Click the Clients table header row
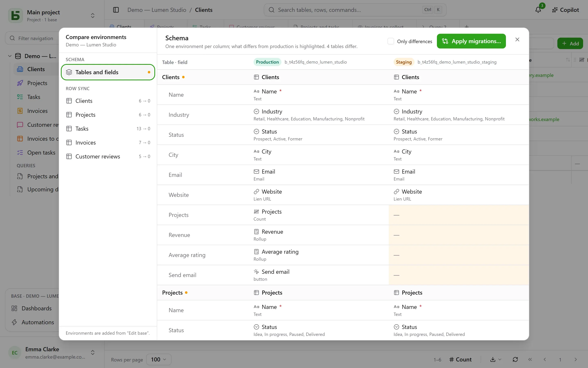This screenshot has width=588, height=368. click(x=343, y=77)
